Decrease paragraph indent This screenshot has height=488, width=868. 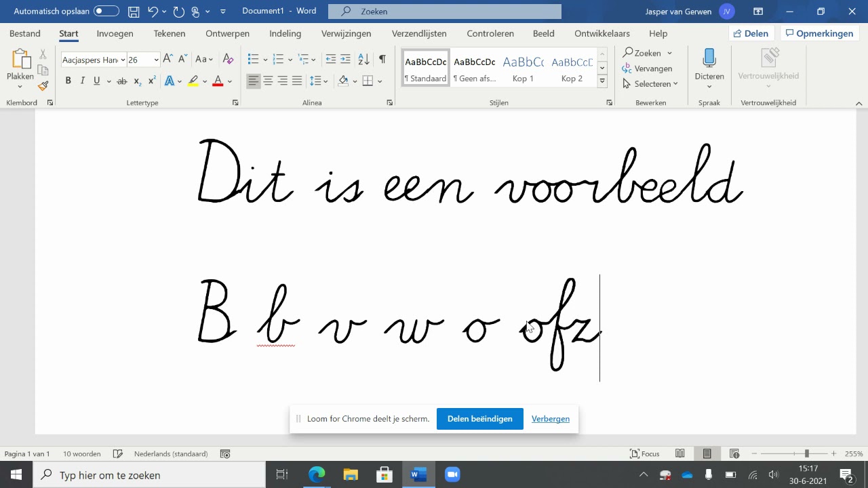[x=331, y=60]
